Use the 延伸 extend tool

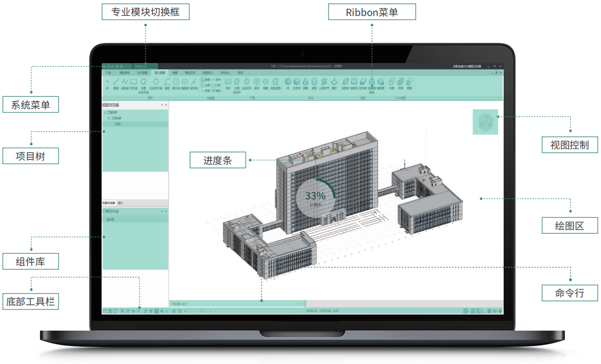tap(216, 80)
